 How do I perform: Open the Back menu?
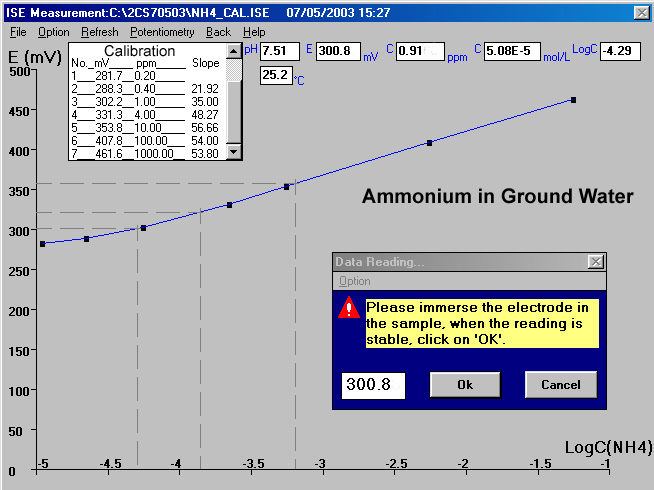218,32
